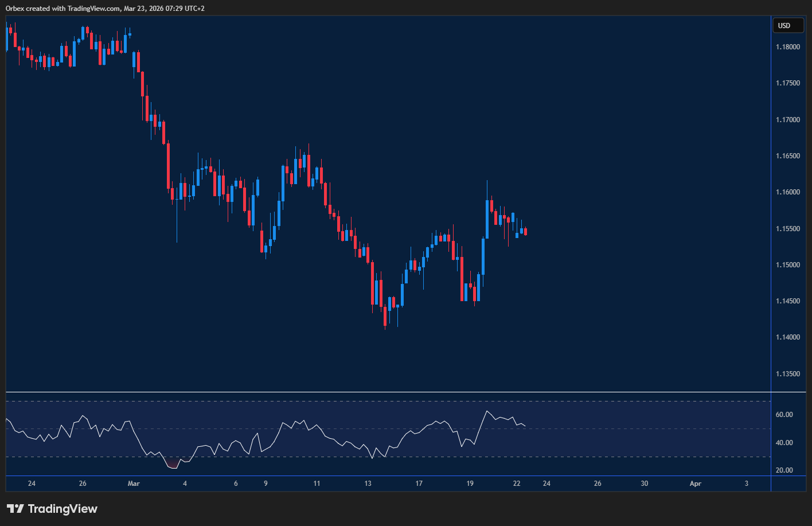Select date 17 on the time axis
Screen dimensions: 812x526
coord(419,484)
